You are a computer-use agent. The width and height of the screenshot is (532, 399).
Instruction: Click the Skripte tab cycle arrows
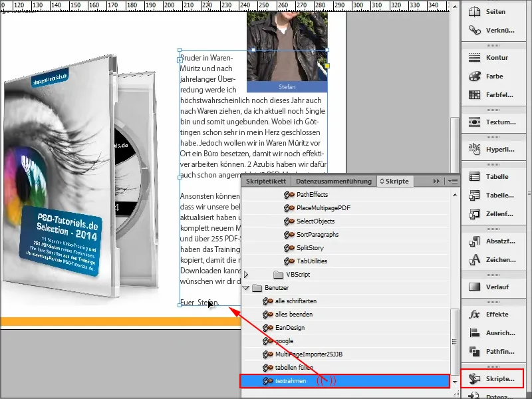382,181
